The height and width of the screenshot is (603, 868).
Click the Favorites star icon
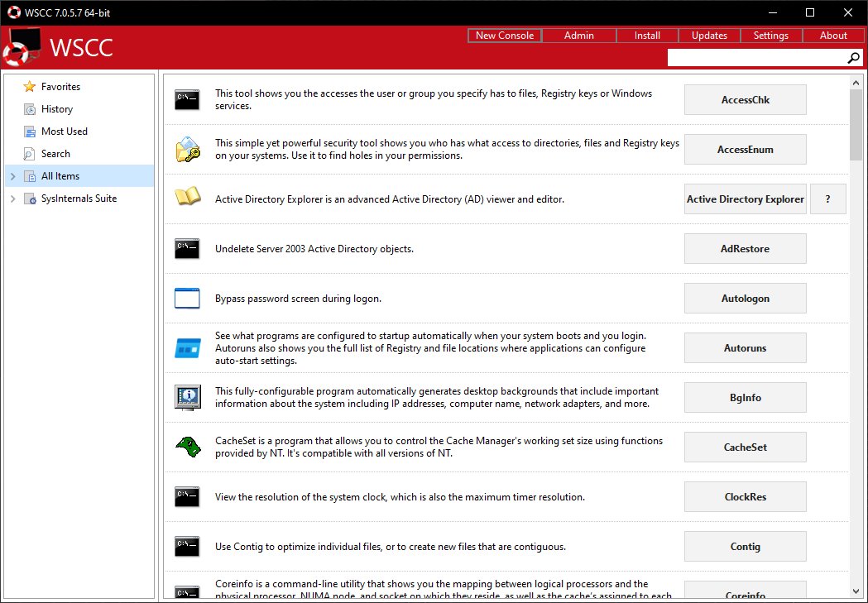tap(29, 87)
